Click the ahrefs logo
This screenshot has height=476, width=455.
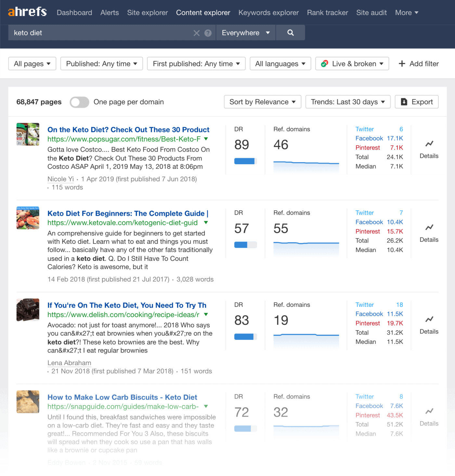(x=27, y=12)
